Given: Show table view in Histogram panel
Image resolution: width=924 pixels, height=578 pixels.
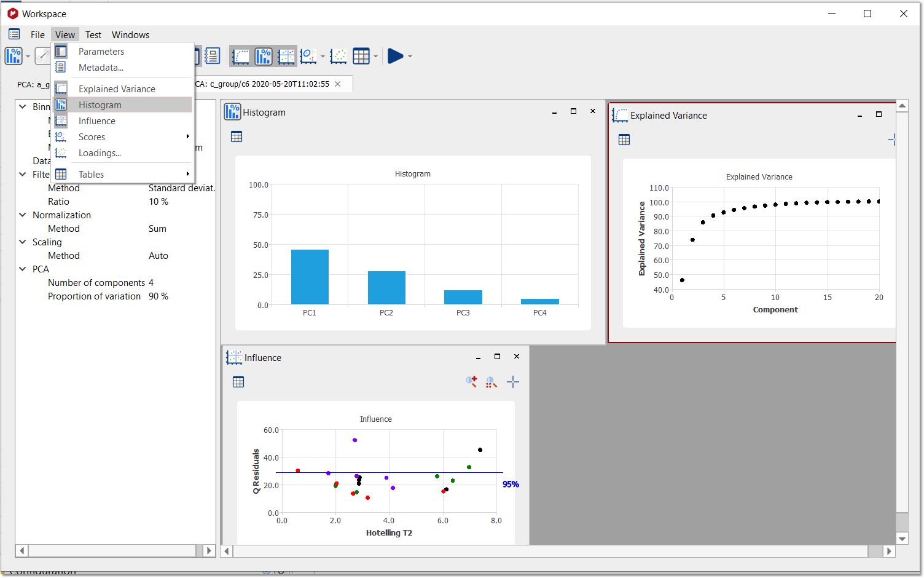Looking at the screenshot, I should [237, 137].
